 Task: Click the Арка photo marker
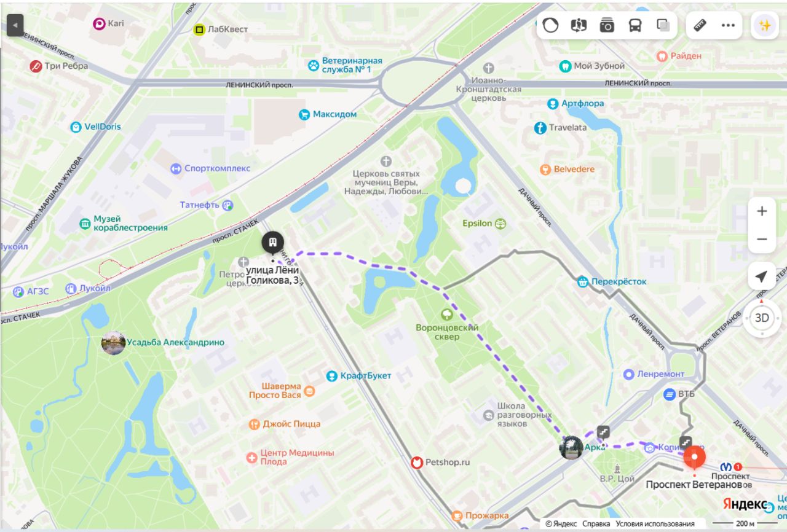click(x=571, y=447)
